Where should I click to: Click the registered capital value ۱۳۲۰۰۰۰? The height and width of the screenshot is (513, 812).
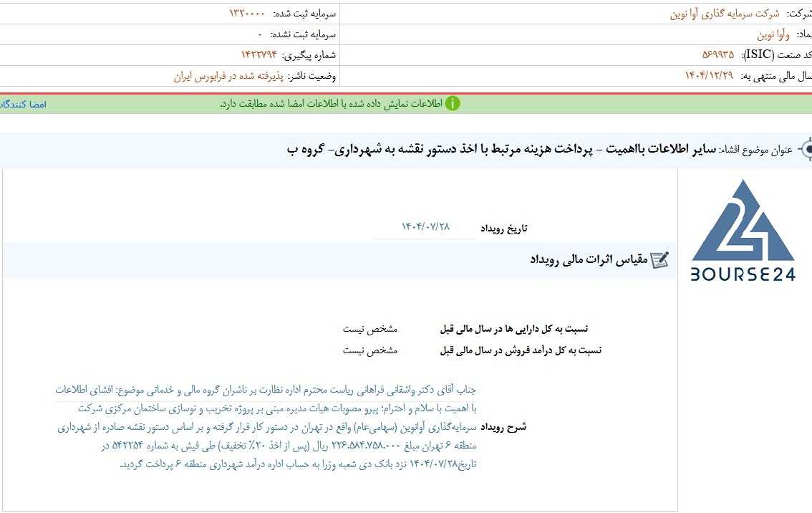(247, 14)
